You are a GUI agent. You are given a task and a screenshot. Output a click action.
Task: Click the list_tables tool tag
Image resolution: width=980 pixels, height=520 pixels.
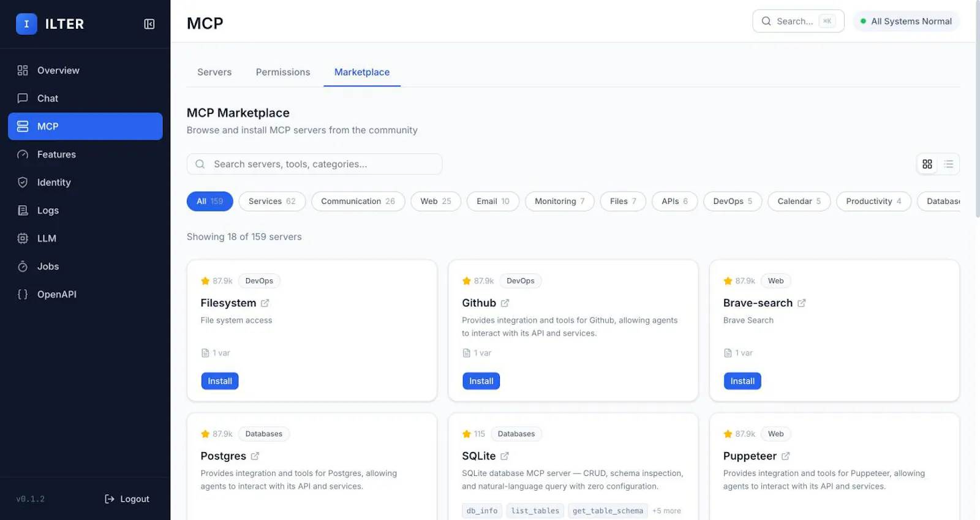tap(535, 511)
